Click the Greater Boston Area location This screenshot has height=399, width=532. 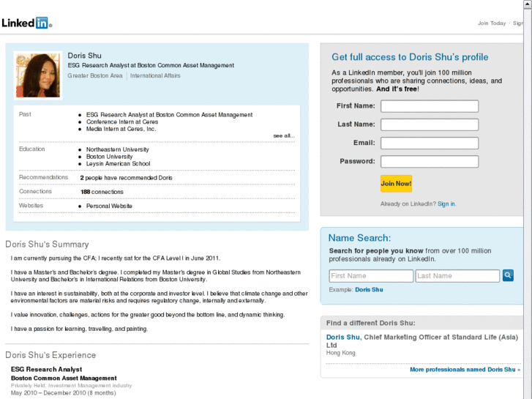(x=95, y=75)
